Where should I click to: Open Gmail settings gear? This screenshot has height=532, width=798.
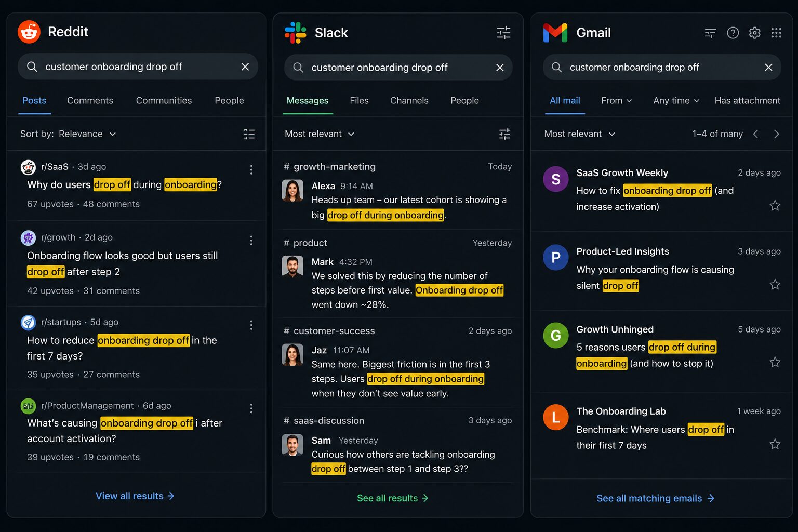tap(754, 33)
